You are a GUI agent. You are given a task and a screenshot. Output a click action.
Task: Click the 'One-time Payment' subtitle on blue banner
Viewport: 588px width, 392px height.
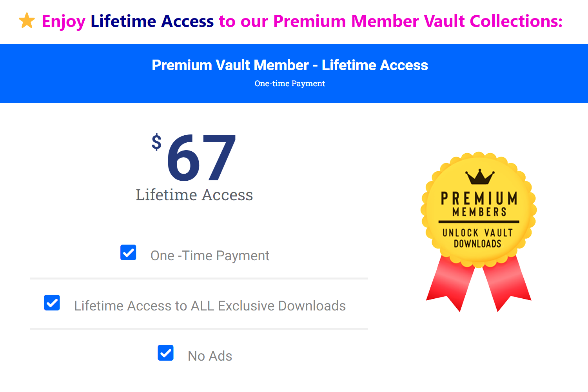tap(290, 83)
